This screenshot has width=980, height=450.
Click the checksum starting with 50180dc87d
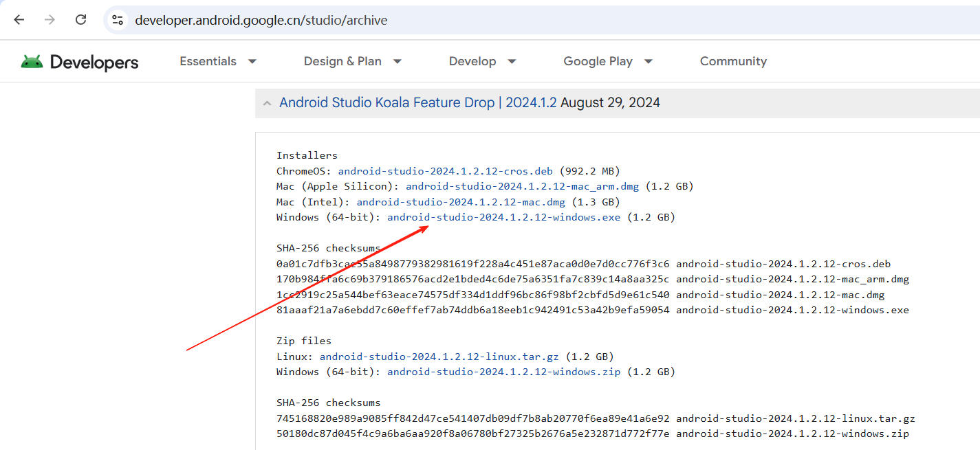pyautogui.click(x=473, y=434)
